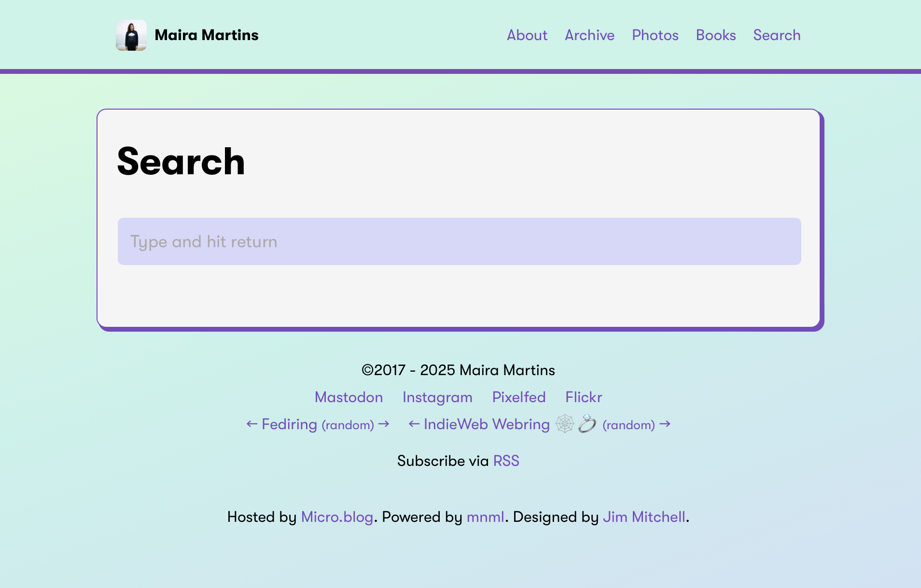Open the About page
The image size is (921, 588).
pos(527,35)
